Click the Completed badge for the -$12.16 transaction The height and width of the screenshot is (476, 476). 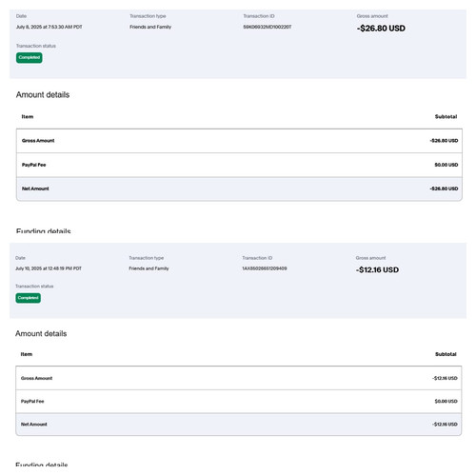(29, 298)
